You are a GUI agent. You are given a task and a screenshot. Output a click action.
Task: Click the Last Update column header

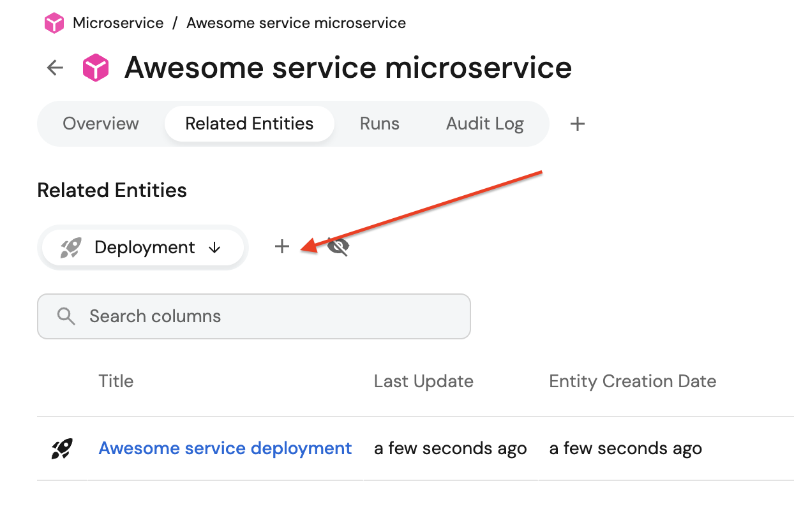point(424,381)
